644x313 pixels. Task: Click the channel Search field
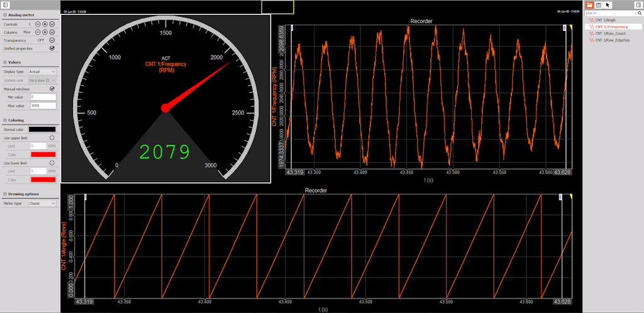pos(610,13)
